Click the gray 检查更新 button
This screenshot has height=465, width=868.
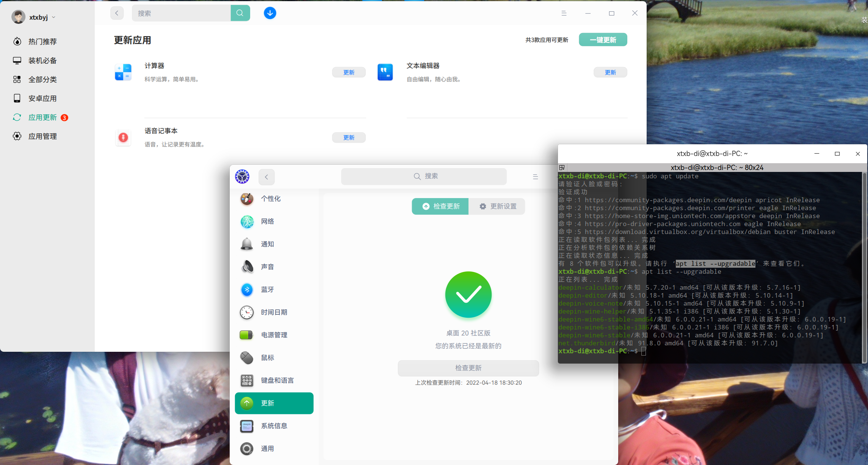point(468,368)
